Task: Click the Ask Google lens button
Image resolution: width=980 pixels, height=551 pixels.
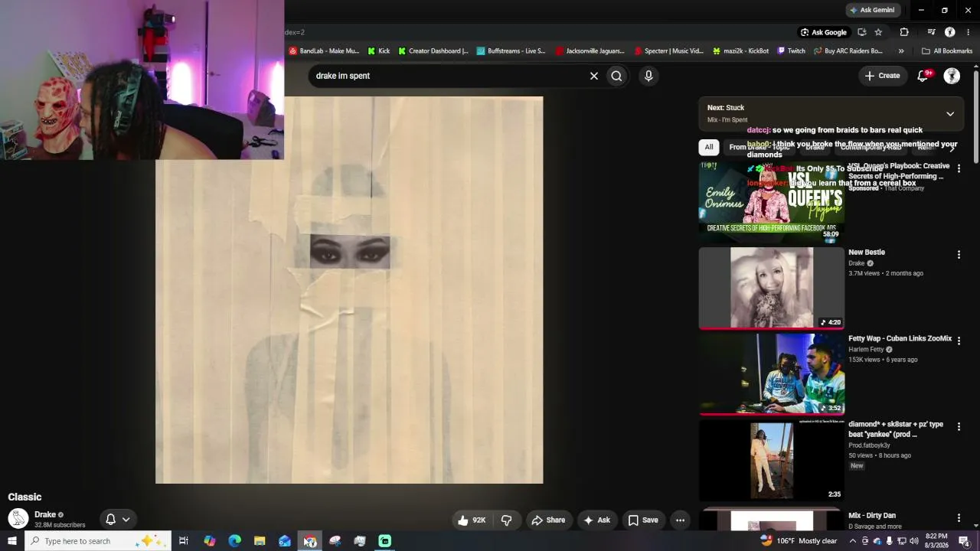Action: (823, 32)
